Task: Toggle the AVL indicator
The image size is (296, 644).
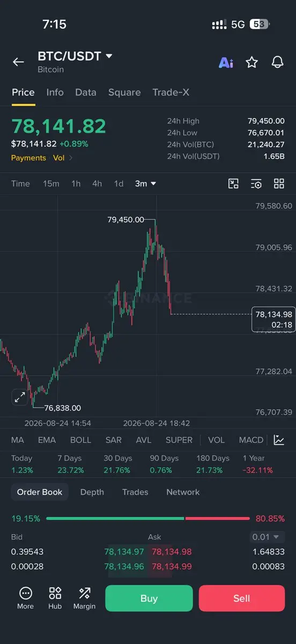Action: [143, 440]
